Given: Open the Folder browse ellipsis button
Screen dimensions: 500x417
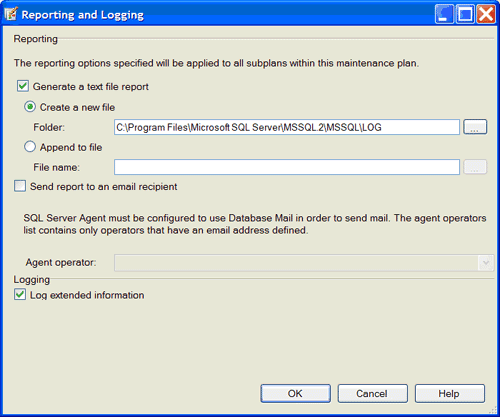Looking at the screenshot, I should [x=475, y=127].
